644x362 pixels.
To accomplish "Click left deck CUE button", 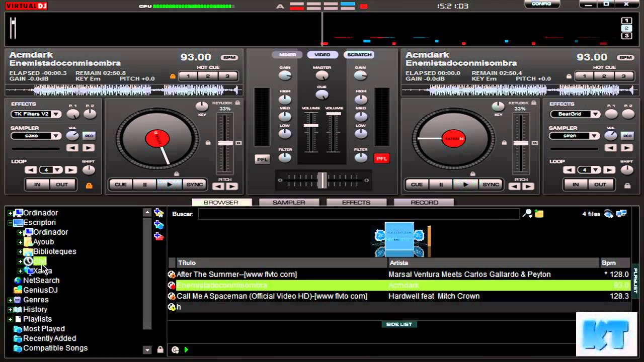I will tap(121, 185).
